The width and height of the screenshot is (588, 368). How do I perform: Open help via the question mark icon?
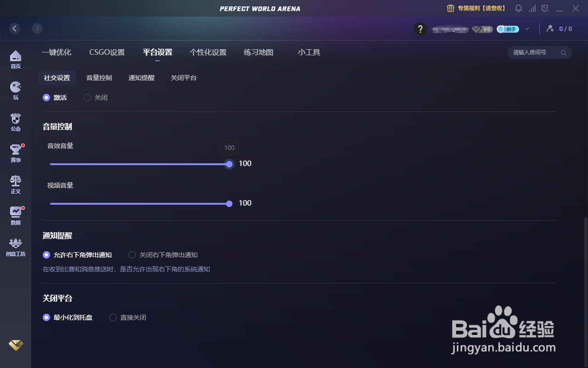click(x=420, y=29)
